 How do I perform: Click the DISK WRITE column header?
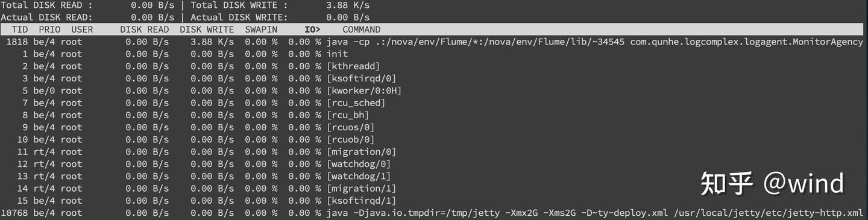coord(207,29)
